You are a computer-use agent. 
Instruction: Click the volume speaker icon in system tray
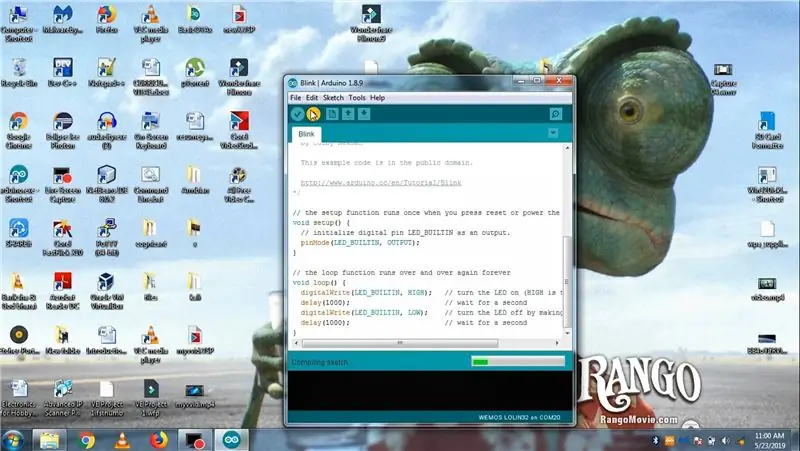coord(726,440)
